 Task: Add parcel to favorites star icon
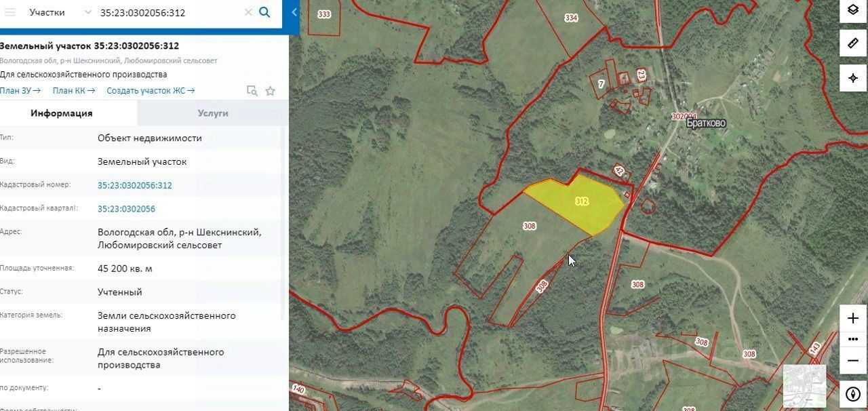[270, 91]
